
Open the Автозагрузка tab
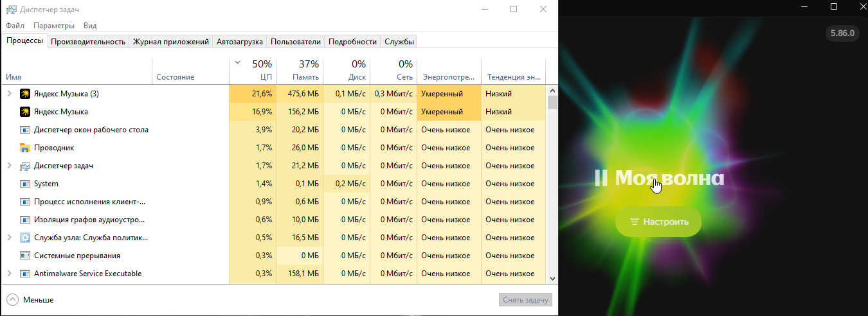click(x=240, y=42)
